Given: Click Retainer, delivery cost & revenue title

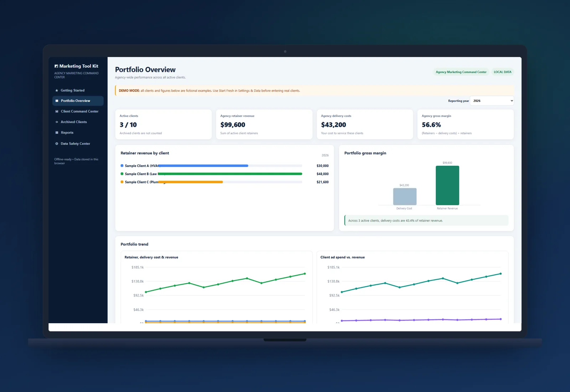Looking at the screenshot, I should [151, 257].
